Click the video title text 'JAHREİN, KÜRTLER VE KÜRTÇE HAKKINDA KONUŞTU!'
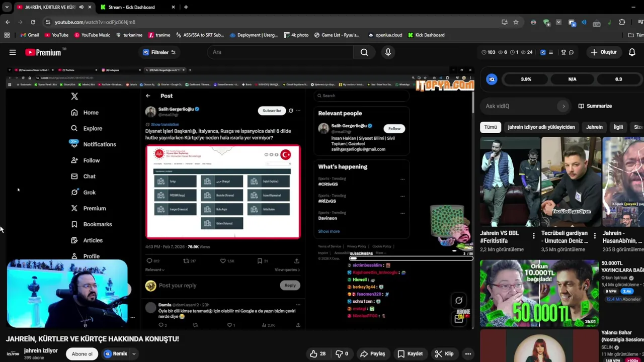The height and width of the screenshot is (362, 644). (x=93, y=339)
